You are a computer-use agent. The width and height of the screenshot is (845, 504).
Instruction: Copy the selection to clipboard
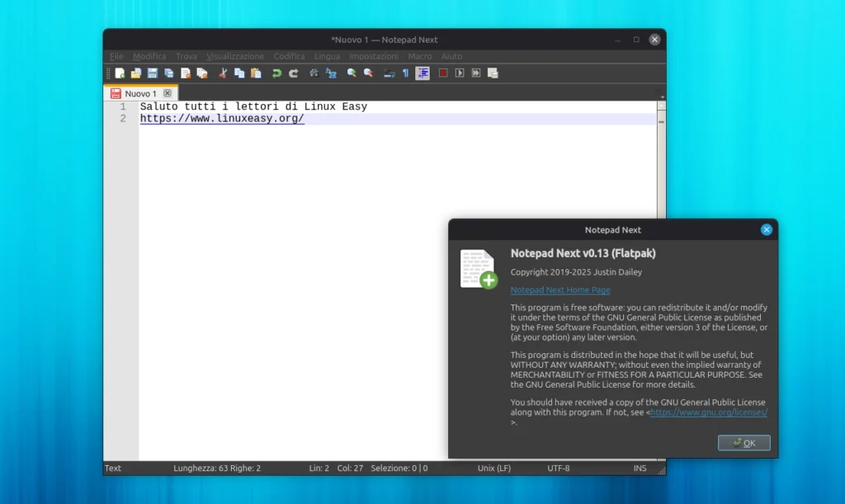pos(238,73)
